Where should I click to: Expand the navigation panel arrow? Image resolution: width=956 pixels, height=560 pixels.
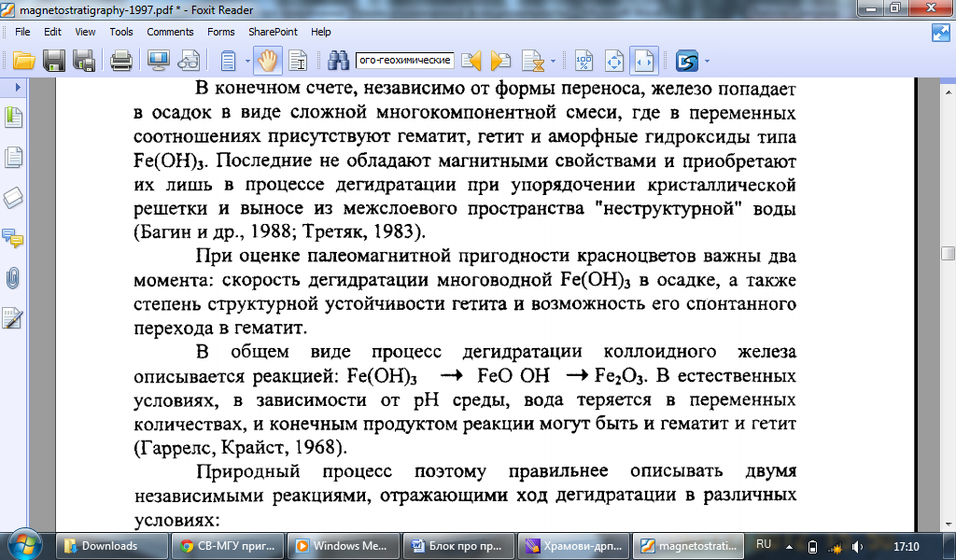18,87
